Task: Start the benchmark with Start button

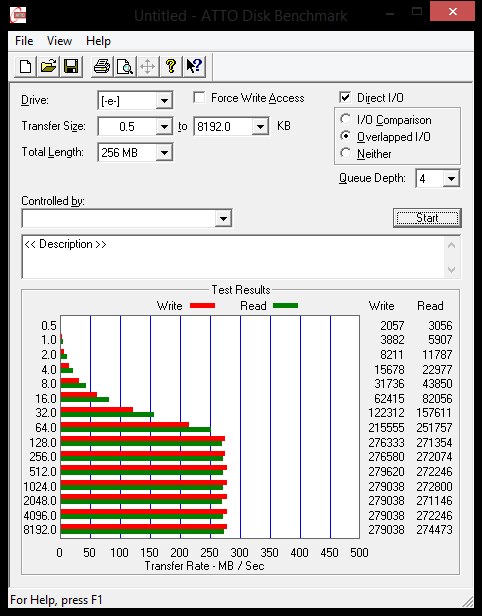Action: [427, 218]
